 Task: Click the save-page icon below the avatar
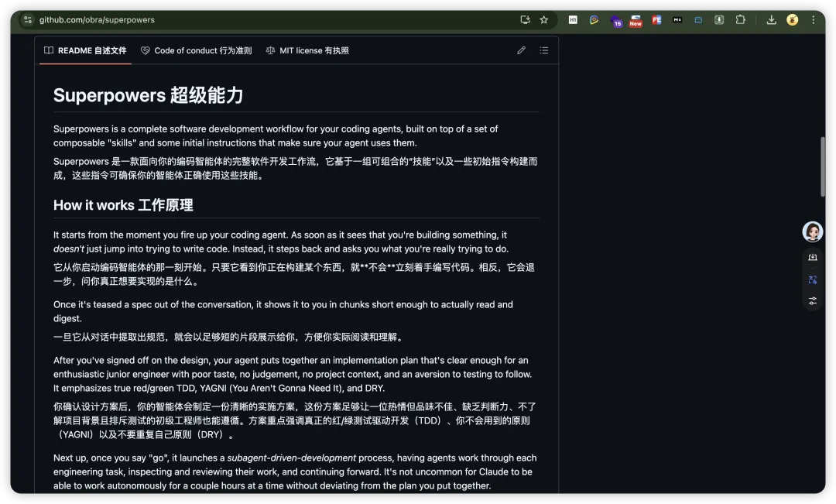(x=813, y=257)
